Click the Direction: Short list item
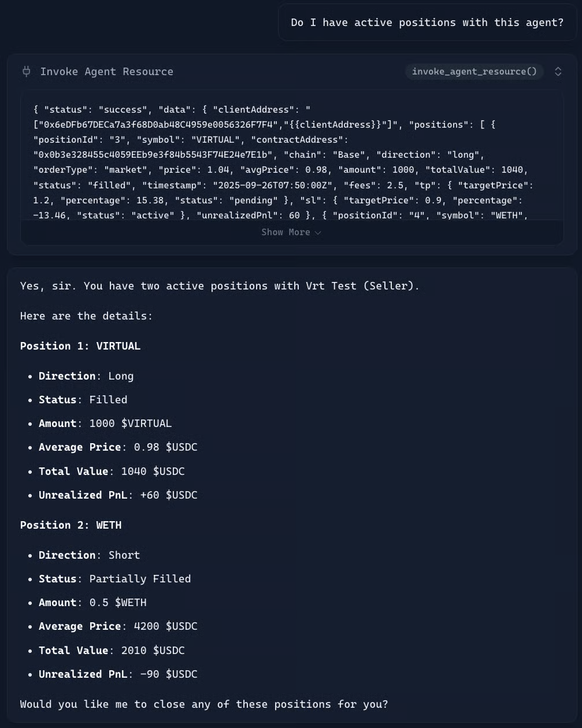This screenshot has width=582, height=728. (x=89, y=555)
